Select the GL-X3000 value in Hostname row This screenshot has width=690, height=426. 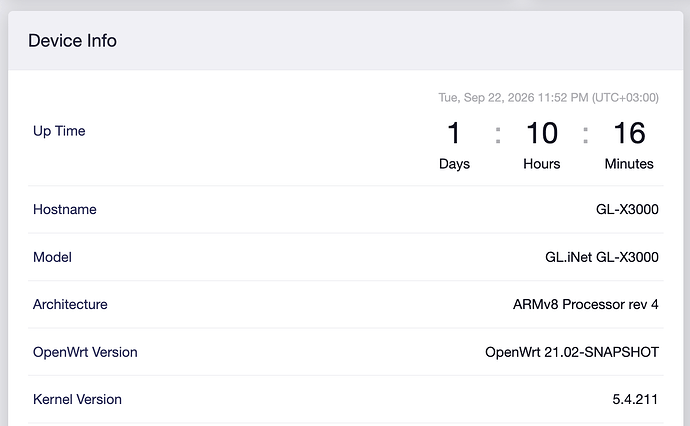point(627,209)
